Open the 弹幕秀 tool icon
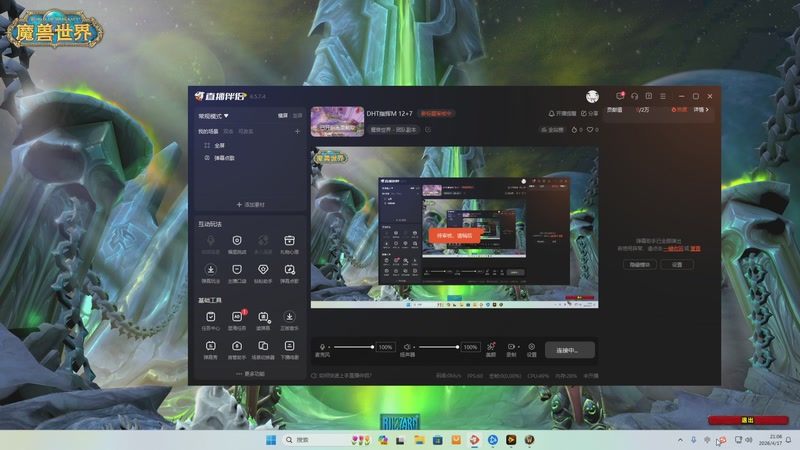800x450 pixels. [x=211, y=346]
